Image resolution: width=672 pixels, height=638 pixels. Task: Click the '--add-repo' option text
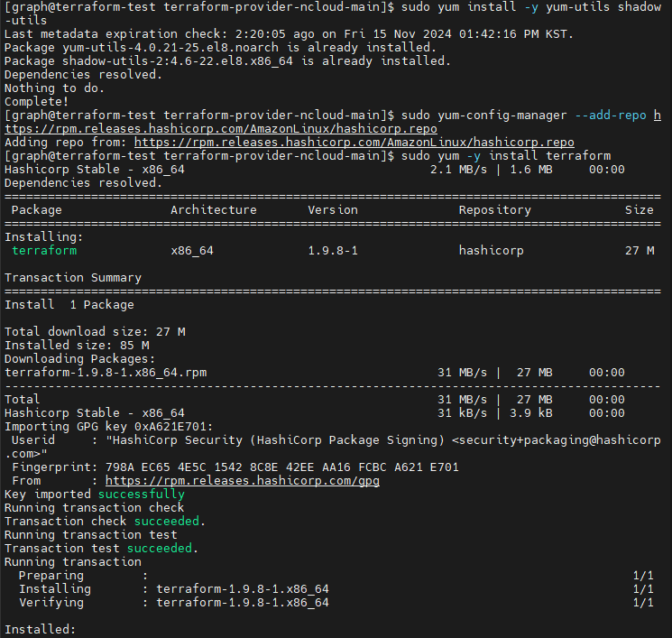(611, 116)
